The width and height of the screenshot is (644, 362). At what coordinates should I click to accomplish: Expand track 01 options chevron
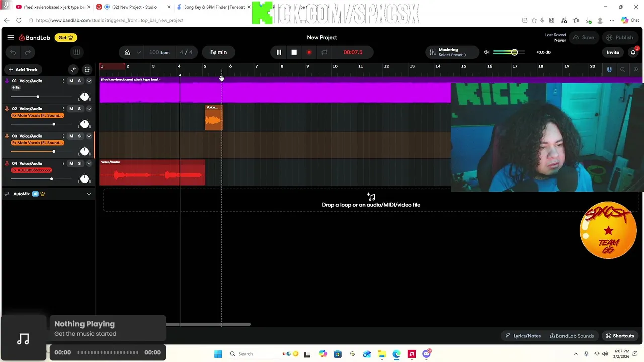(x=89, y=81)
